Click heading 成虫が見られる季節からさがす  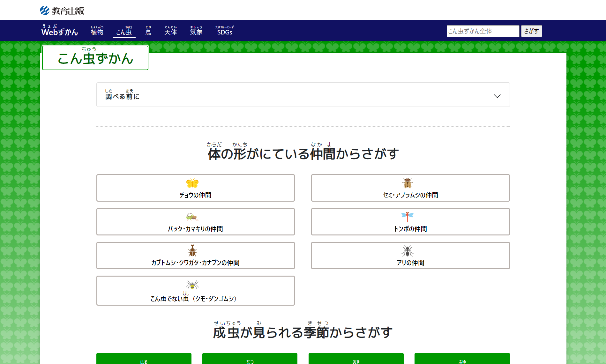(303, 330)
